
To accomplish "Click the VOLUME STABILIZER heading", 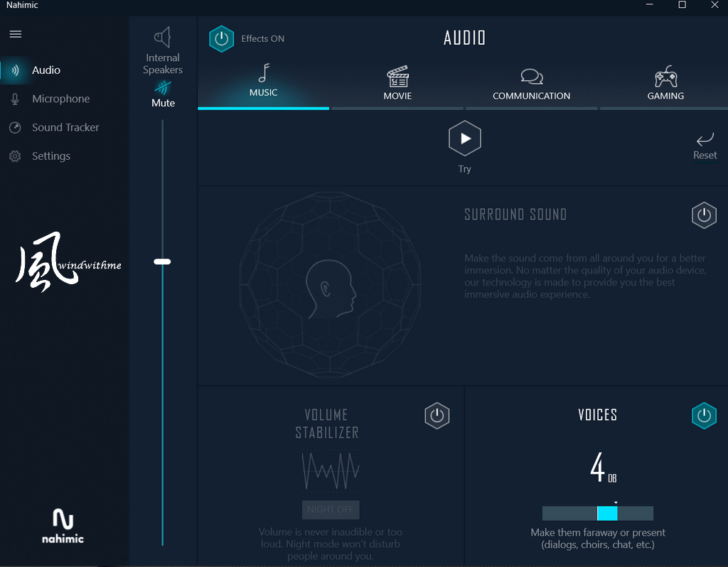I will (x=327, y=423).
